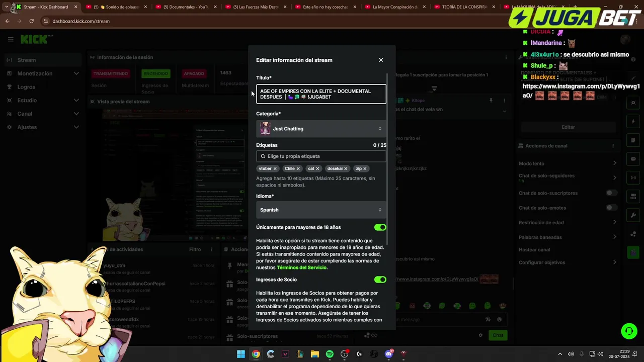Click the green Chat send button
This screenshot has height=362, width=644.
[498, 335]
